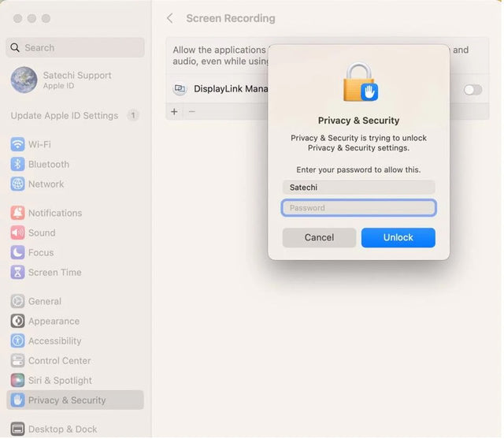Click the red close window button

coord(17,19)
